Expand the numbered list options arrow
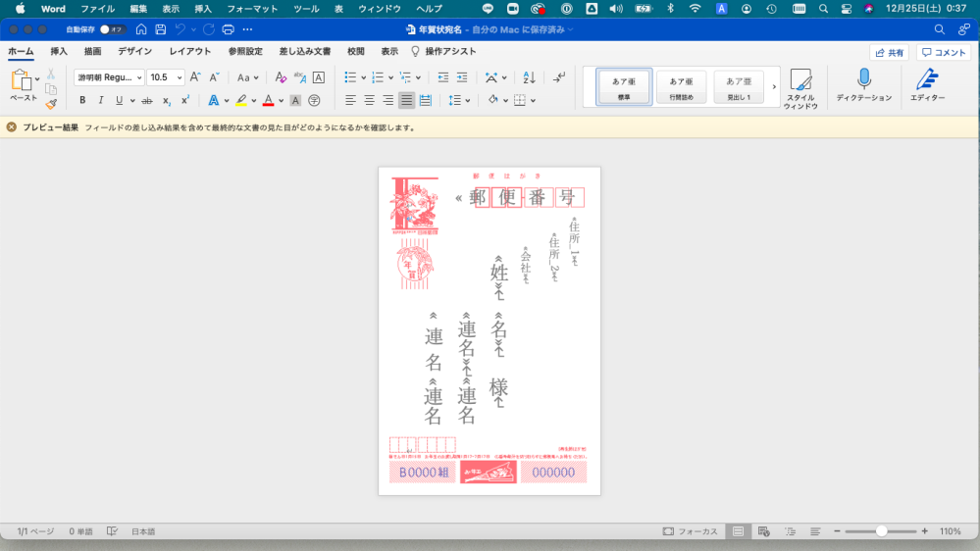980x551 pixels. [390, 78]
